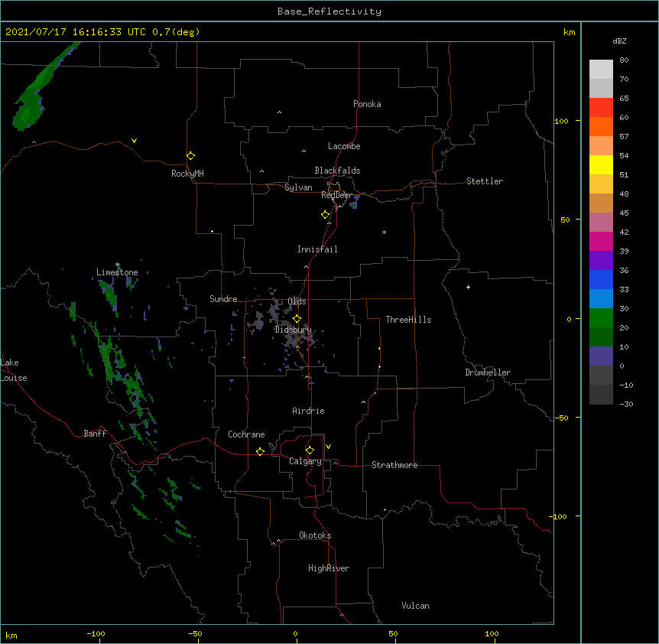Select the green 30 dBZ legend color

click(x=601, y=318)
